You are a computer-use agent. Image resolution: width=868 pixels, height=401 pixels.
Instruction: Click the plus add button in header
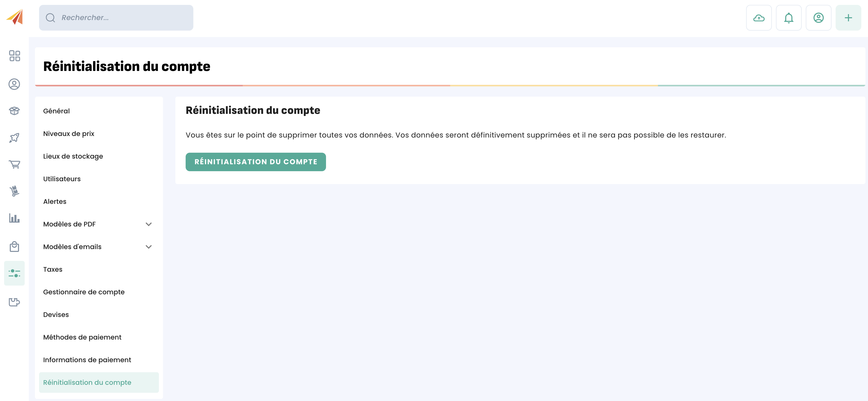(x=848, y=18)
